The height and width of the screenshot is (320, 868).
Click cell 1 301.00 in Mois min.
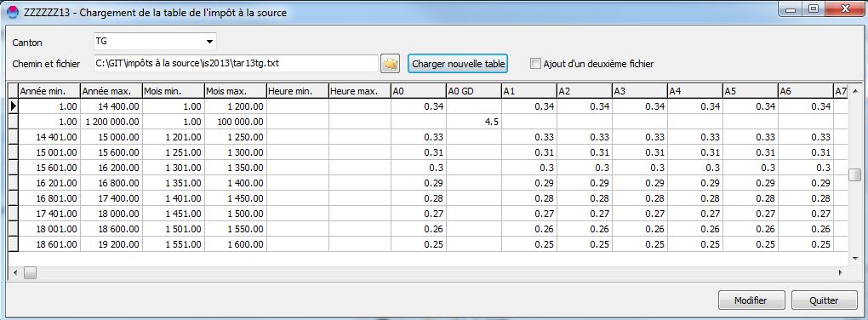[x=174, y=168]
